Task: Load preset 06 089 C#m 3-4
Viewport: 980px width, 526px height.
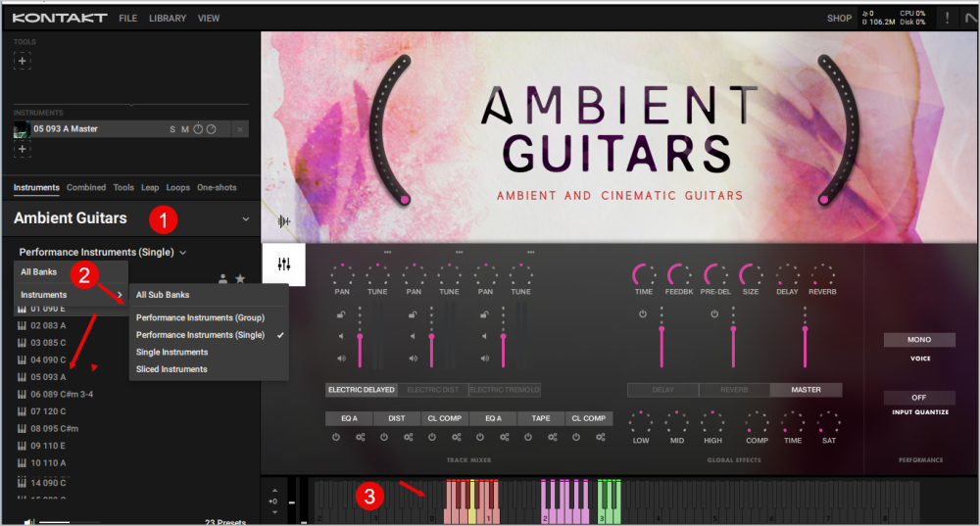Action: [62, 394]
